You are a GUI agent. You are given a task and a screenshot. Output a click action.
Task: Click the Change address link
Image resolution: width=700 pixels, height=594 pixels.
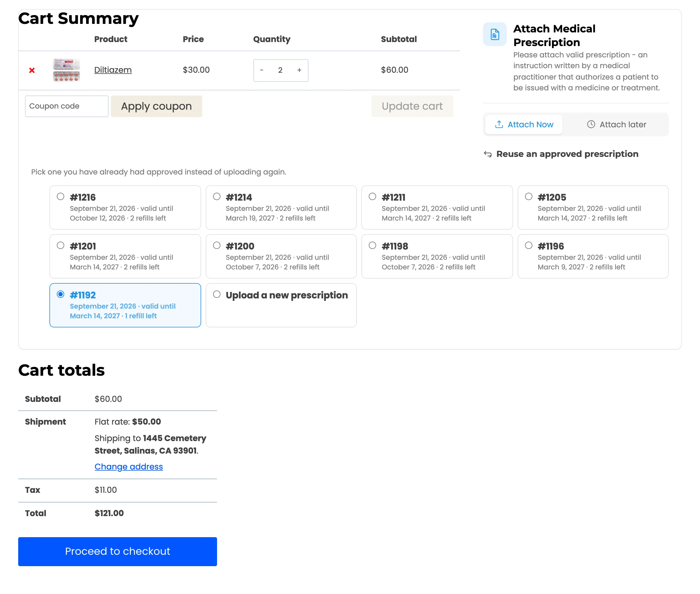(x=129, y=466)
